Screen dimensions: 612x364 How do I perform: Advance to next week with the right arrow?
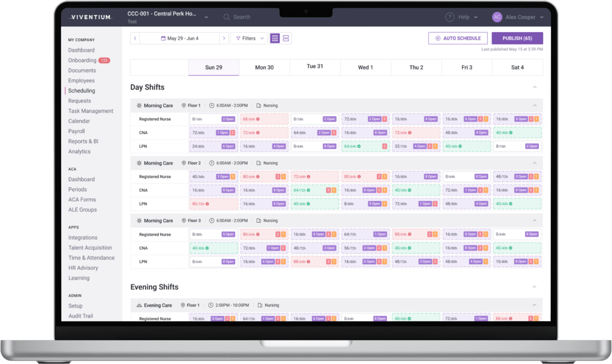(224, 38)
